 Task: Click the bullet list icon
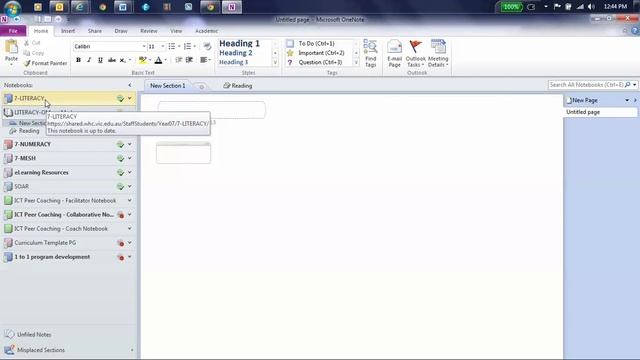pyautogui.click(x=172, y=47)
